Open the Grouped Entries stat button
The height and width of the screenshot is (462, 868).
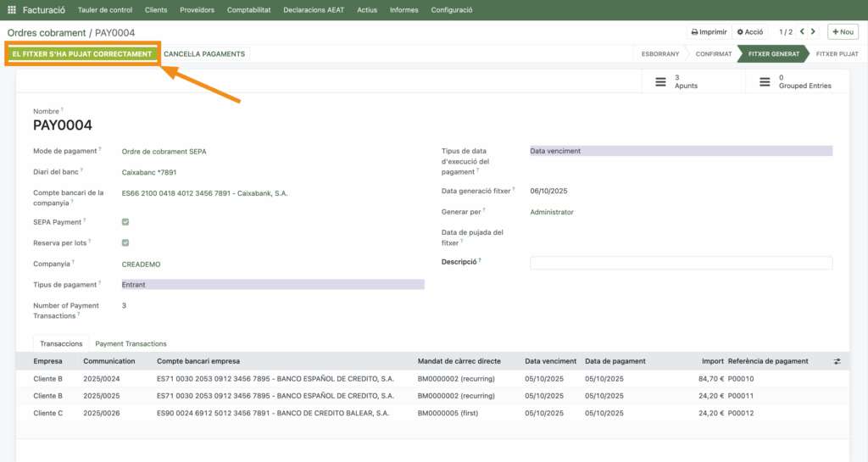797,81
